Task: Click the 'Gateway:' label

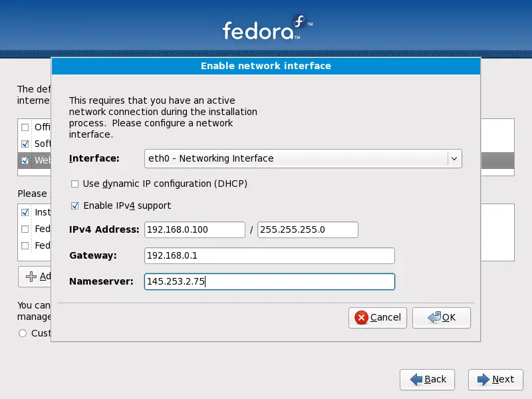Action: point(93,255)
